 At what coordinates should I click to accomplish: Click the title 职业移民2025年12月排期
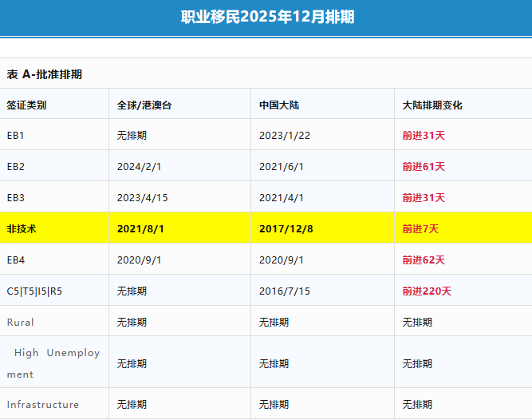[x=267, y=17]
